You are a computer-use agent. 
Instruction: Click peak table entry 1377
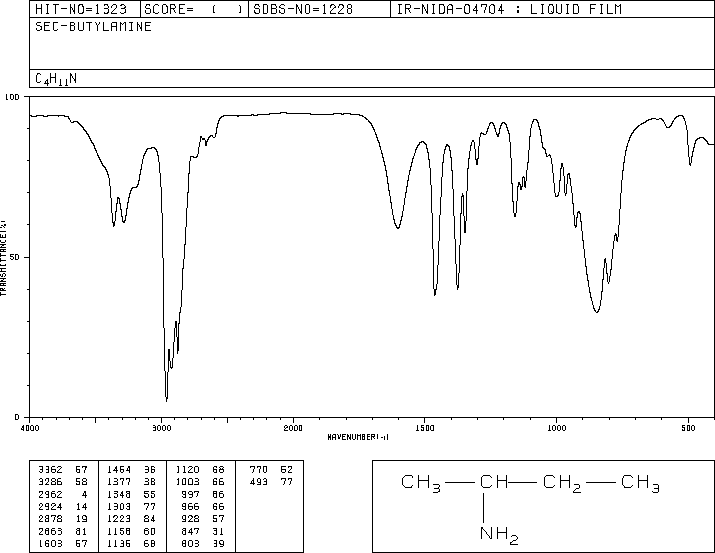pyautogui.click(x=119, y=482)
